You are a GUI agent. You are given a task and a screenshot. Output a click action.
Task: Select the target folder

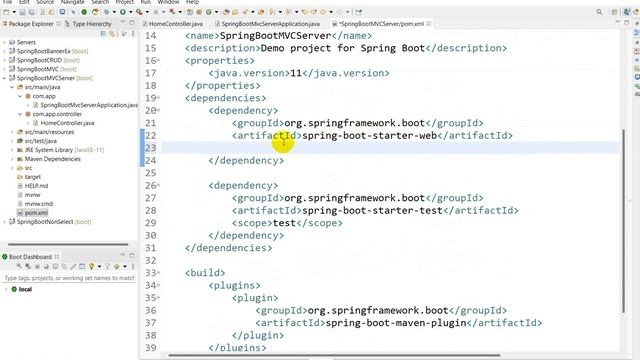tap(33, 177)
